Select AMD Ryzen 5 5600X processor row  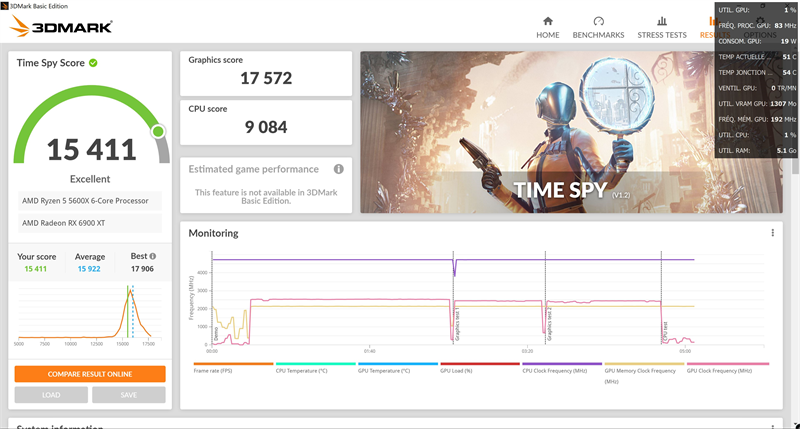point(90,200)
